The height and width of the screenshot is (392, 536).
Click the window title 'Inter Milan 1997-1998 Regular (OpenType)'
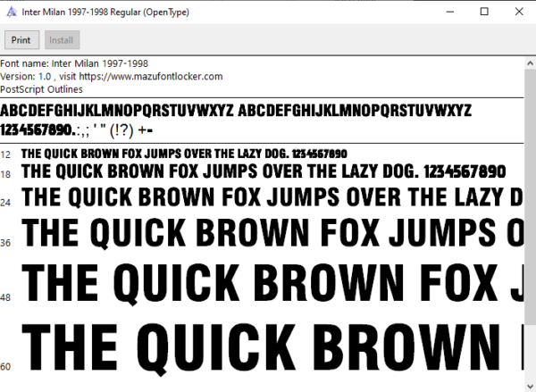pos(105,13)
